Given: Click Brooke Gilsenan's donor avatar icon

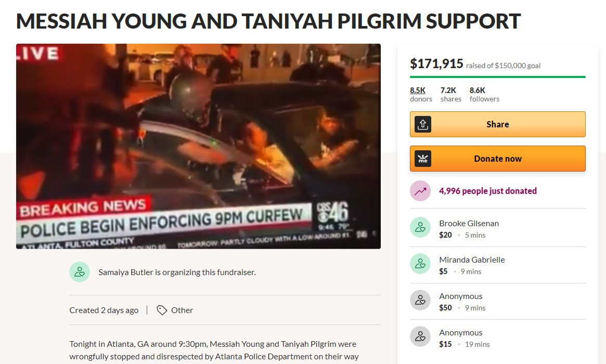Looking at the screenshot, I should tap(420, 227).
